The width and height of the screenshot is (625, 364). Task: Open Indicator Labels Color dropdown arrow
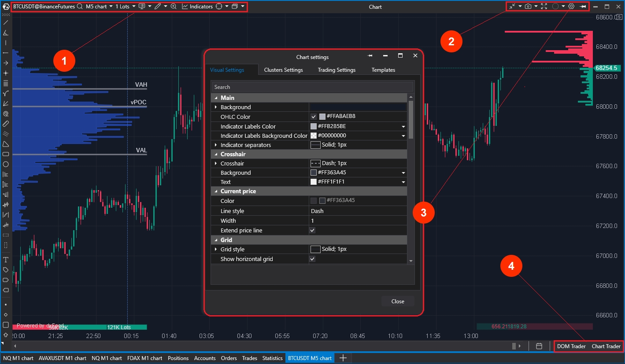[x=403, y=126]
